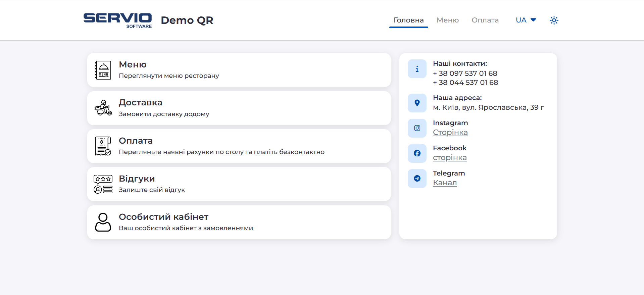Click the map pin address icon
The height and width of the screenshot is (295, 644).
click(417, 103)
